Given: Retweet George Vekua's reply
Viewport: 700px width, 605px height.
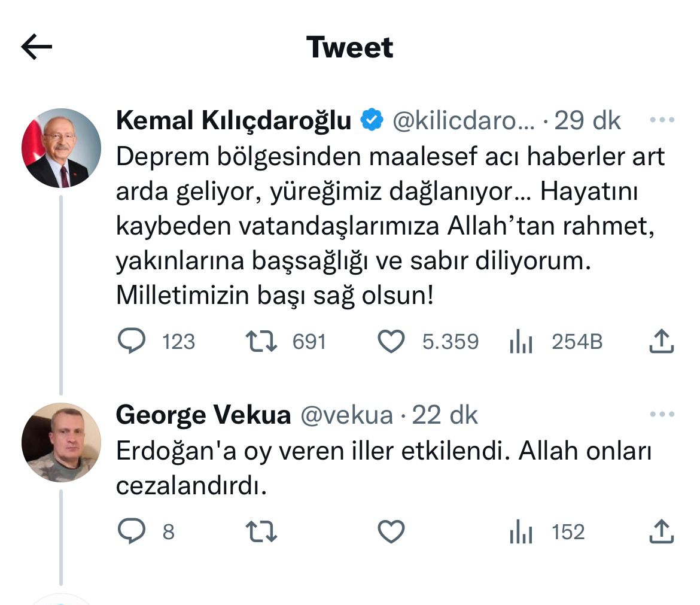Looking at the screenshot, I should coord(262,531).
